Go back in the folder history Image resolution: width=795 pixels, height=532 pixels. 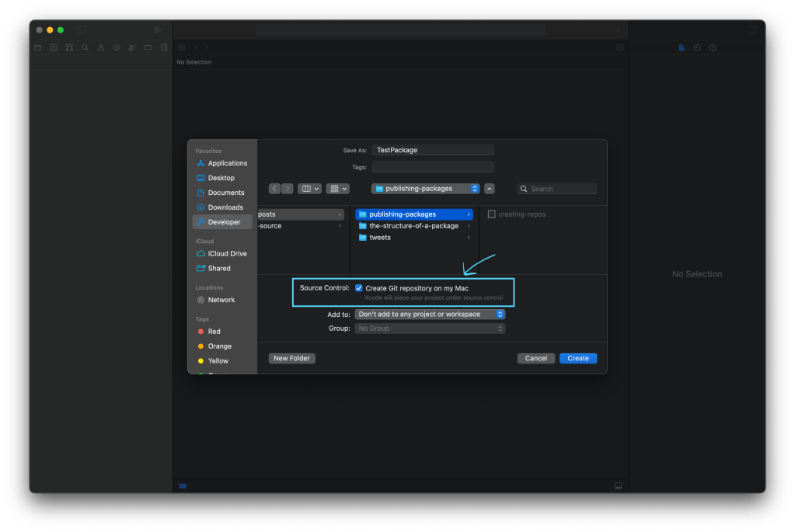pyautogui.click(x=274, y=189)
